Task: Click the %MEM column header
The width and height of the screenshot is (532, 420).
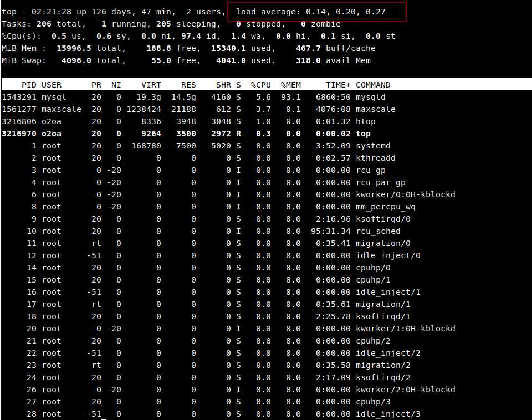Action: tap(290, 85)
